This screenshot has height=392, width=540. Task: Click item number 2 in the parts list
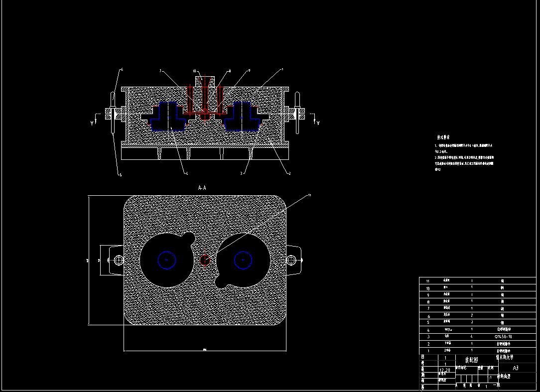pos(428,344)
